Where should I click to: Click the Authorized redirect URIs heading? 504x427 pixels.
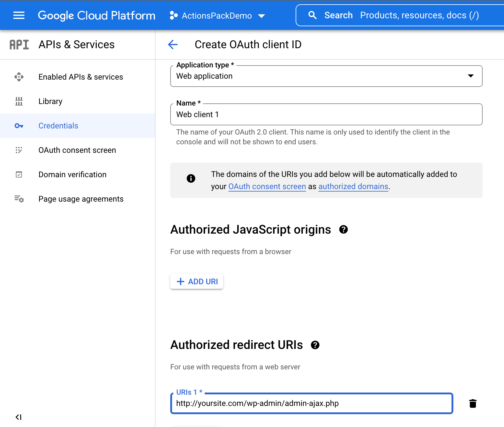236,345
